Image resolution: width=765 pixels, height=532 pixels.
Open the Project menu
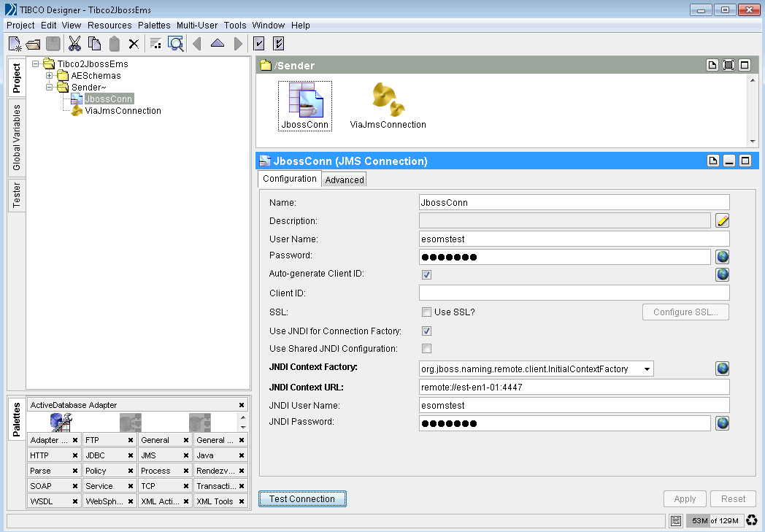coord(20,26)
